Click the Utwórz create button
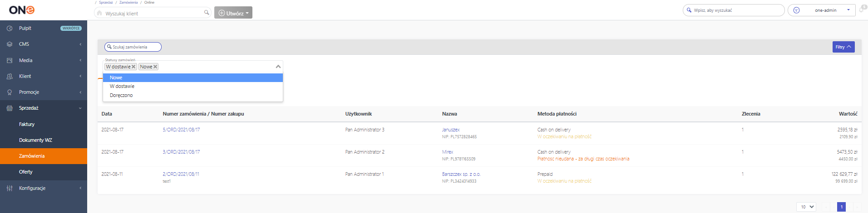868x213 pixels. [x=233, y=13]
